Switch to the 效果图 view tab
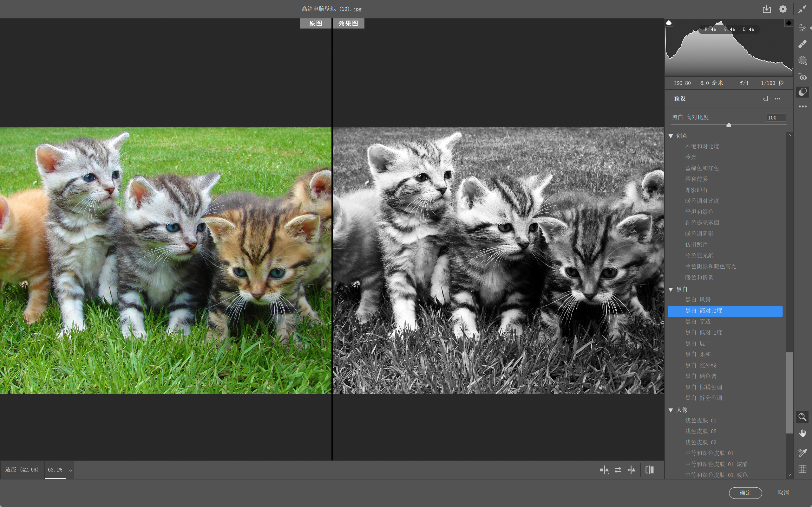The image size is (812, 507). click(x=348, y=23)
